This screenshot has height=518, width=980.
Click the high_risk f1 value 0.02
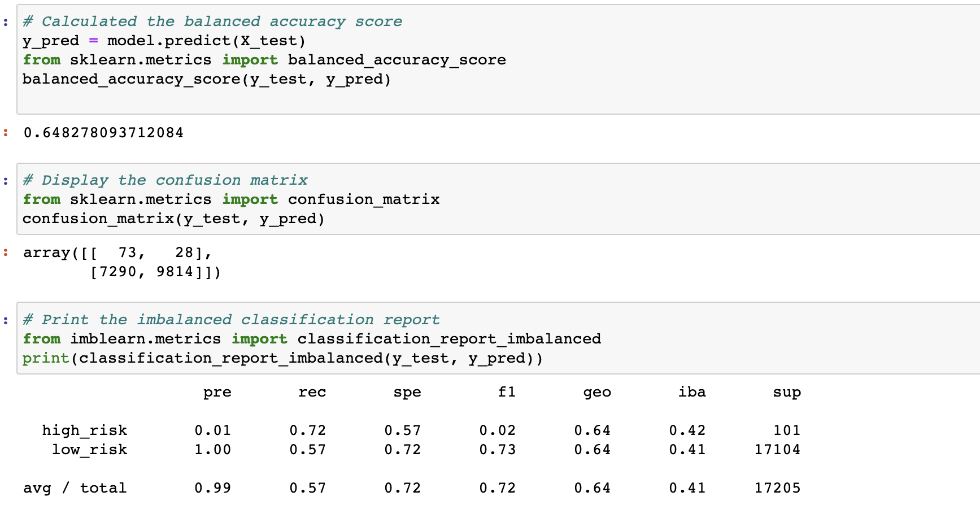(498, 430)
